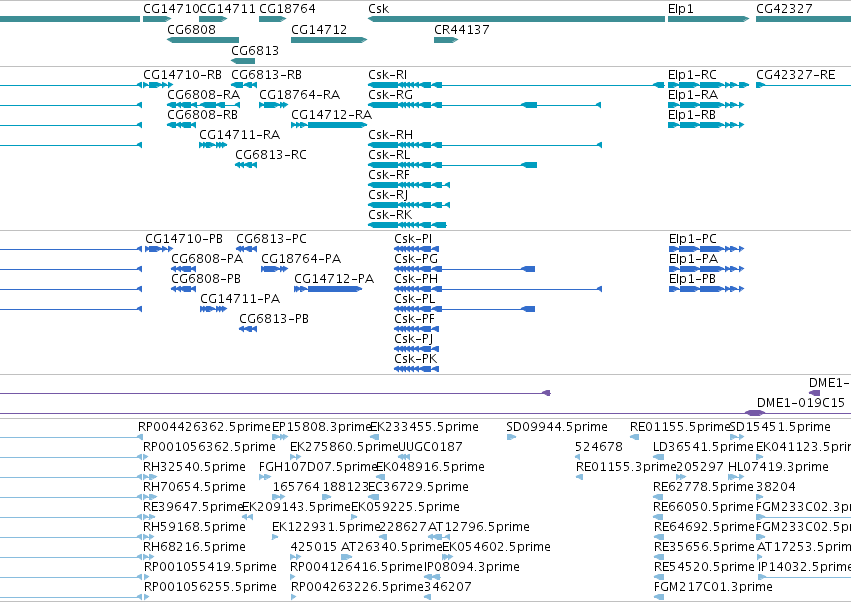Click the CG14711-RA transcript
Image resolution: width=851 pixels, height=602 pixels.
213,145
